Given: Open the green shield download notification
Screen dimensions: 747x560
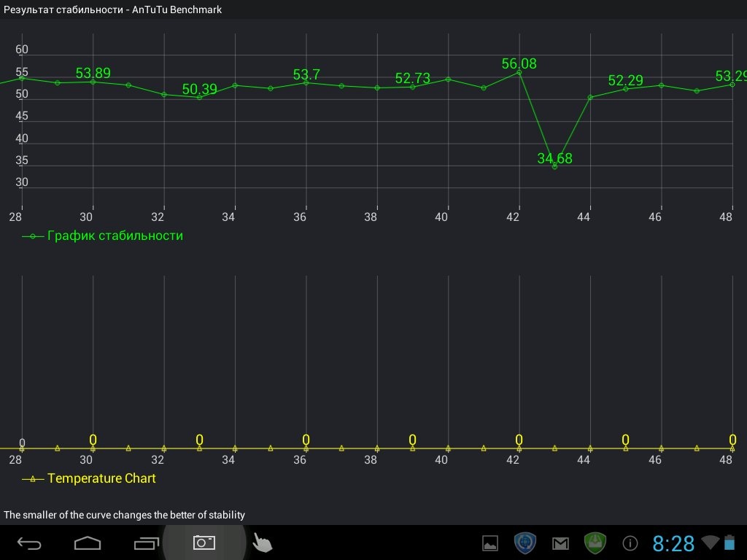Looking at the screenshot, I should [x=595, y=542].
